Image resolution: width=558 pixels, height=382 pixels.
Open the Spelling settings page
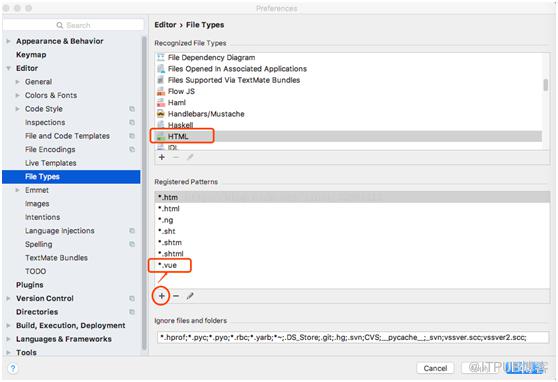38,244
